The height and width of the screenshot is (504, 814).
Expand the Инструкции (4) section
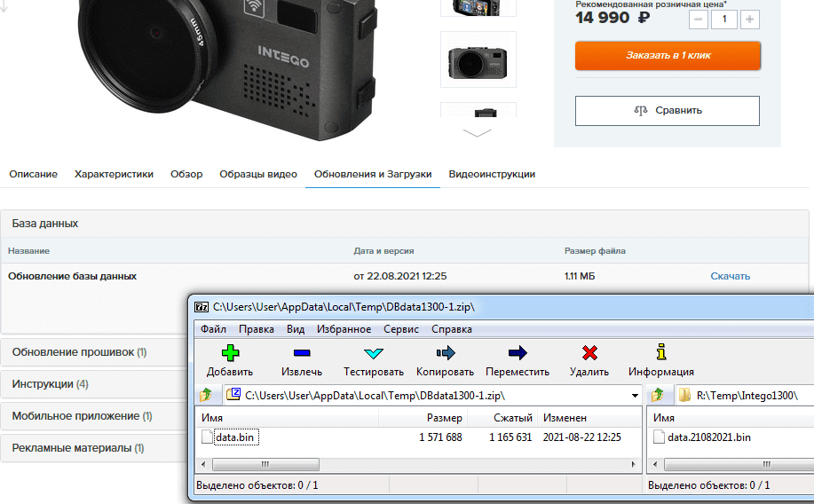pyautogui.click(x=93, y=384)
